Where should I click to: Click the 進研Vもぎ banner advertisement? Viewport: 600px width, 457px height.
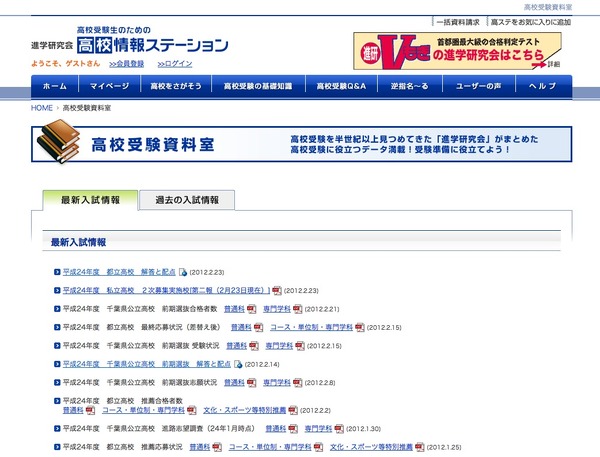457,51
